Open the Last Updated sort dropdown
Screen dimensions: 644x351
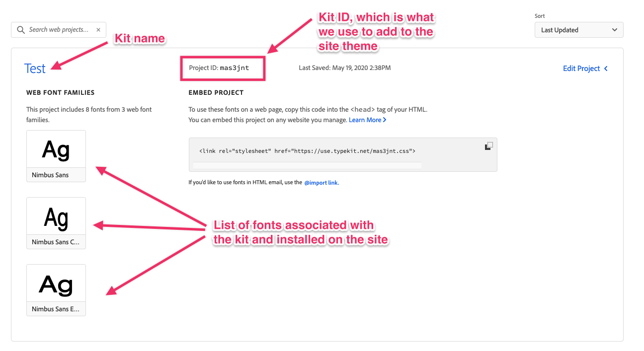coord(579,30)
